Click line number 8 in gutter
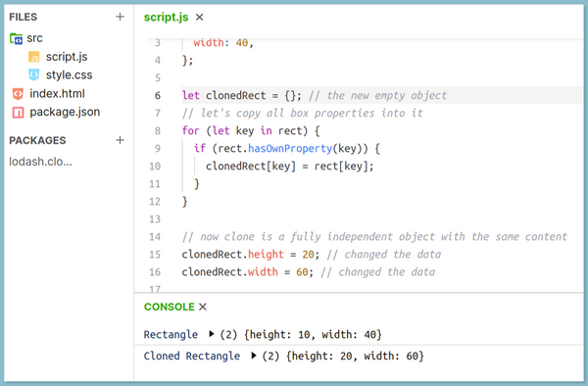 coord(158,131)
